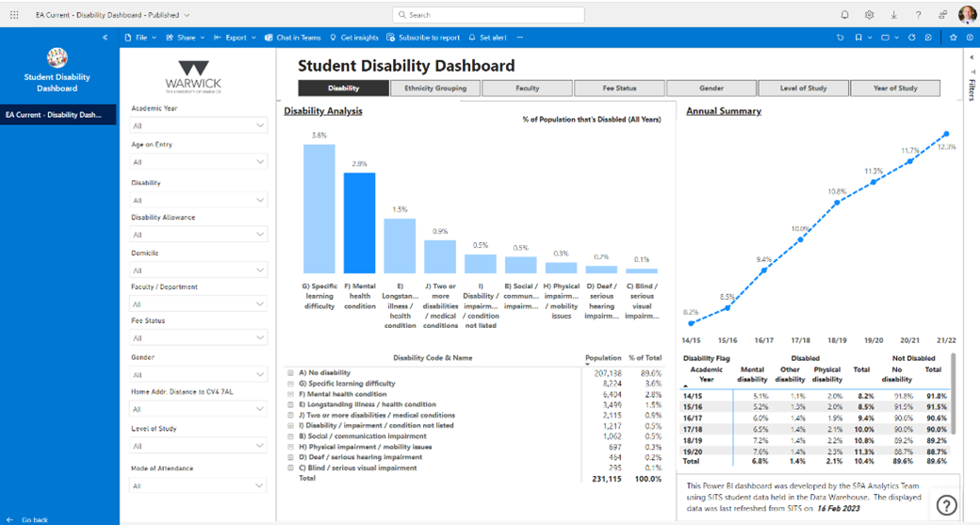The width and height of the screenshot is (980, 525).
Task: Open the app launcher waffle icon
Action: tap(14, 15)
